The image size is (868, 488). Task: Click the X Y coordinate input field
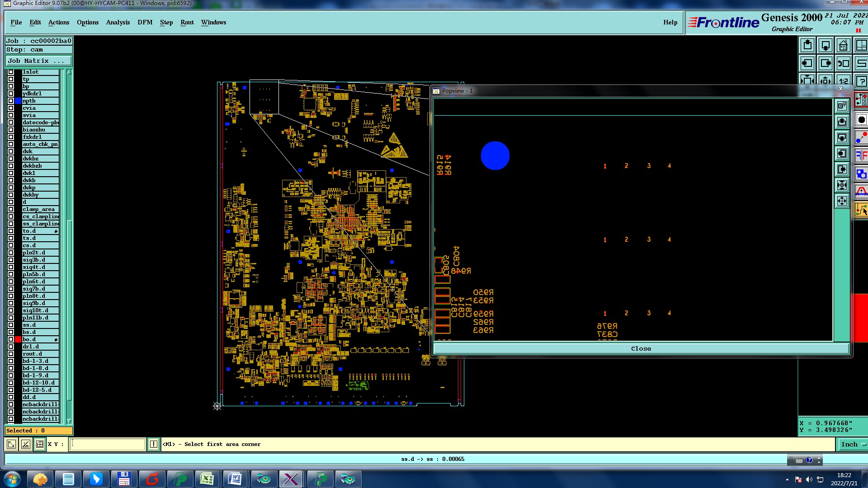[108, 444]
